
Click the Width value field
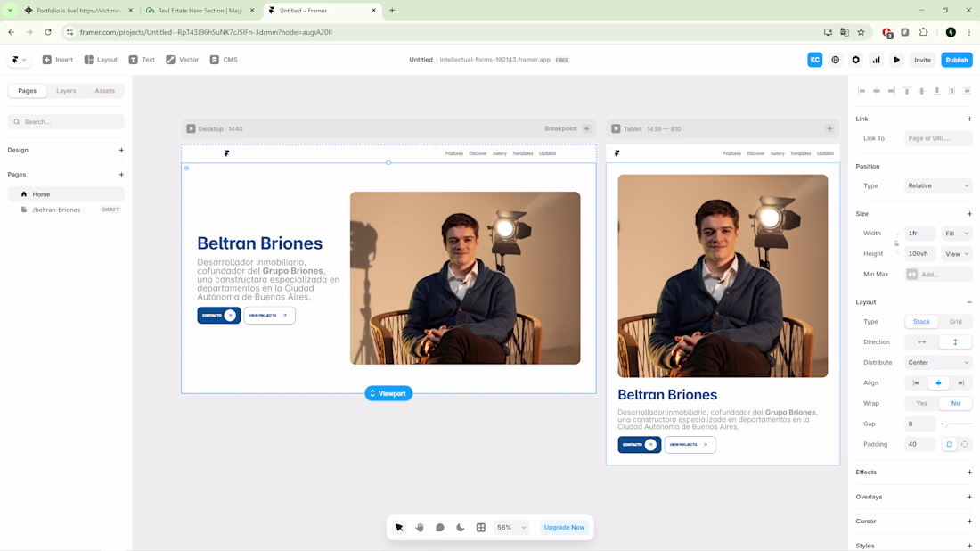click(920, 234)
